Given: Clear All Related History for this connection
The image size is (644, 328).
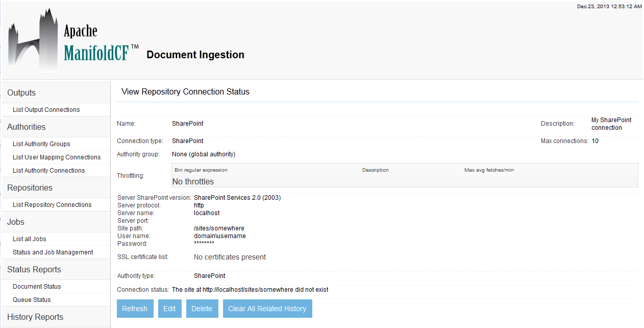Looking at the screenshot, I should [267, 308].
